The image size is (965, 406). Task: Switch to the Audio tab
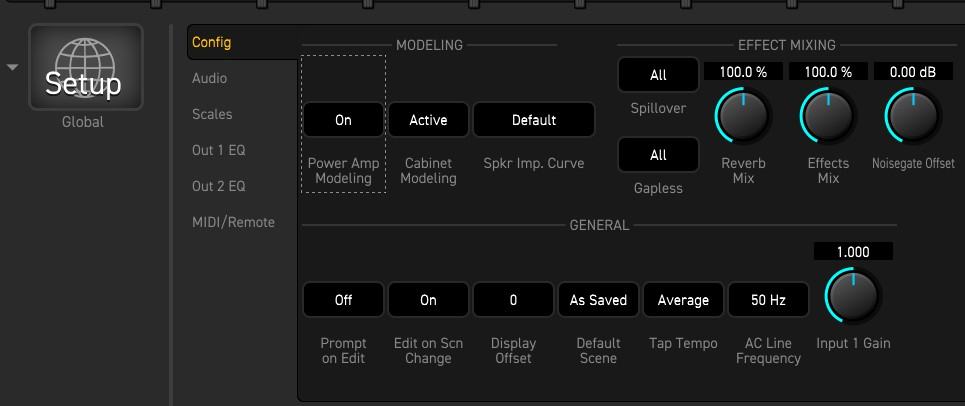210,78
